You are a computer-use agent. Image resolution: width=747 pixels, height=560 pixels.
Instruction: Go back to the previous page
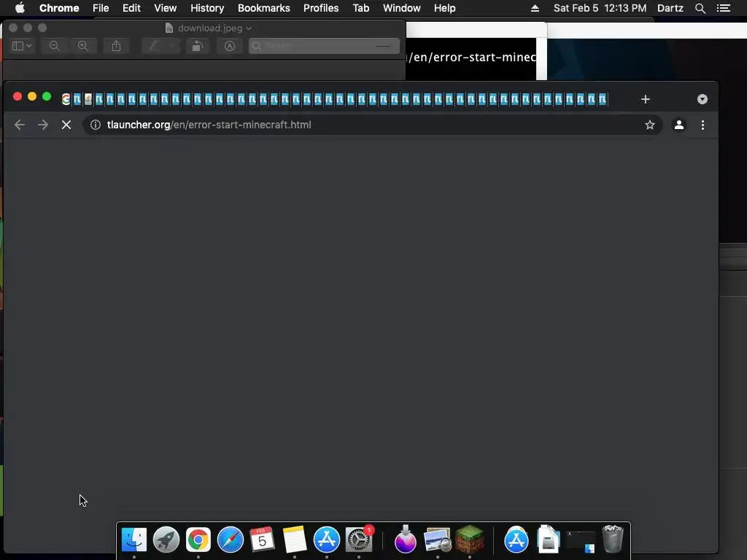pyautogui.click(x=20, y=125)
